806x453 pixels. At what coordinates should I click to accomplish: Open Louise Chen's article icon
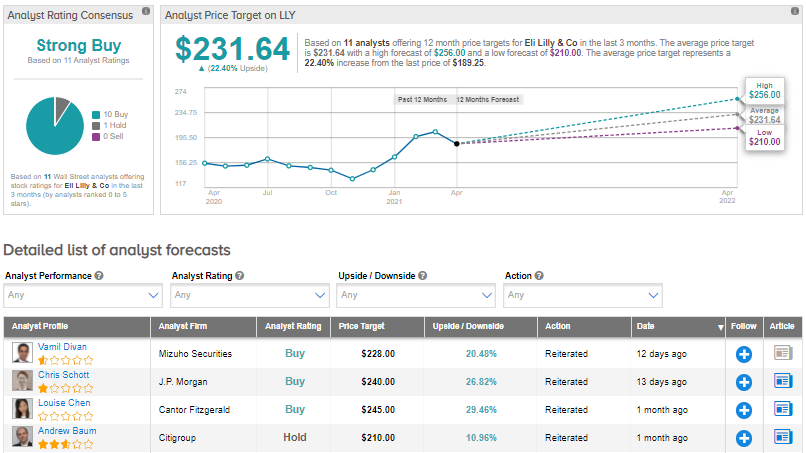pos(782,410)
